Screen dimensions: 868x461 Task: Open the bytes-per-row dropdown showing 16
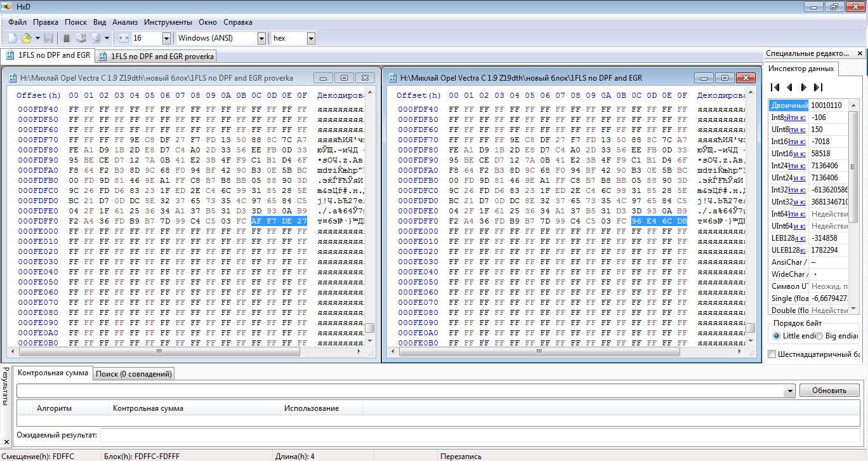tap(166, 38)
